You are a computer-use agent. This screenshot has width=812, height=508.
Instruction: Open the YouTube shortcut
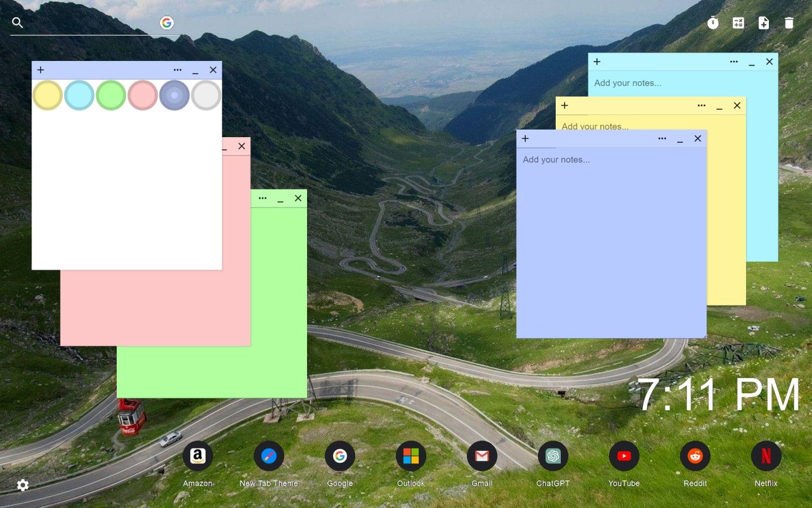click(x=624, y=456)
